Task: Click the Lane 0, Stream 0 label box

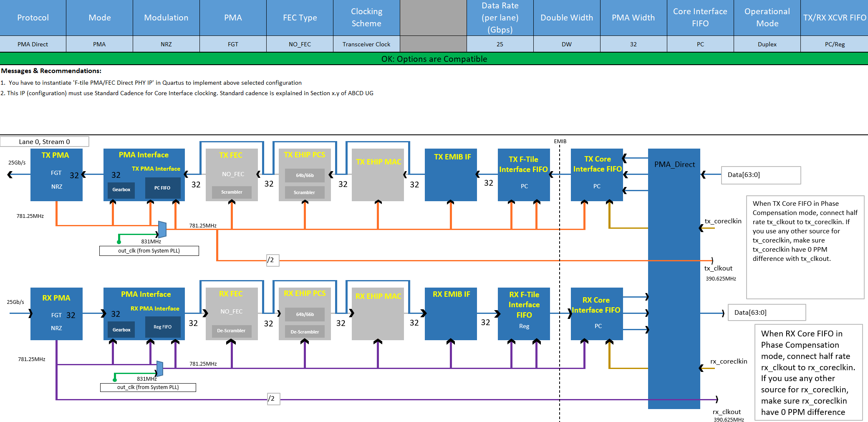Action: (45, 142)
